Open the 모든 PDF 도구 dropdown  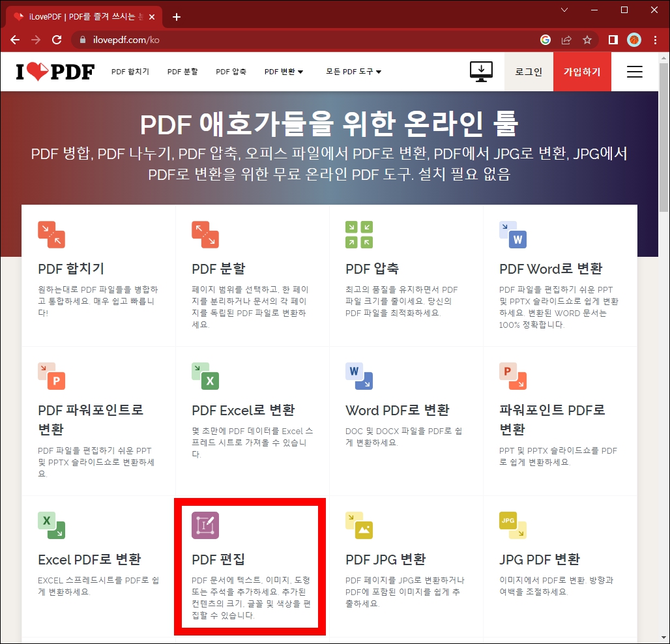tap(353, 72)
